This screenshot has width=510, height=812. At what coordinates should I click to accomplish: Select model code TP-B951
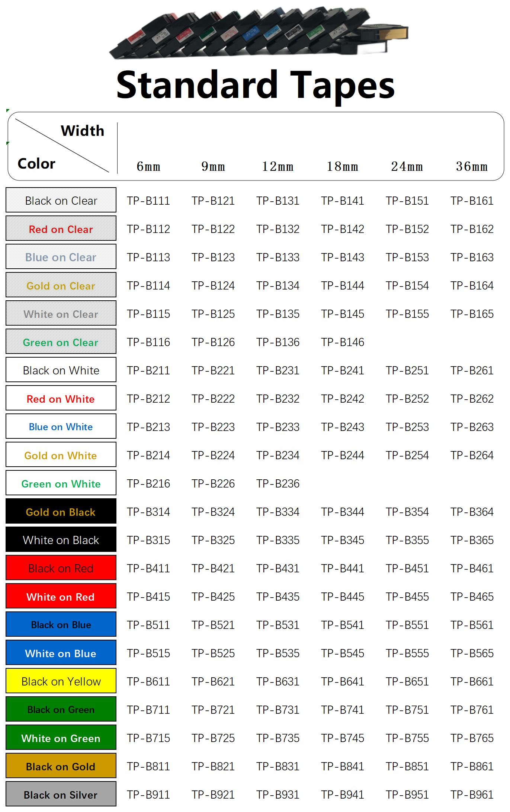pyautogui.click(x=407, y=795)
